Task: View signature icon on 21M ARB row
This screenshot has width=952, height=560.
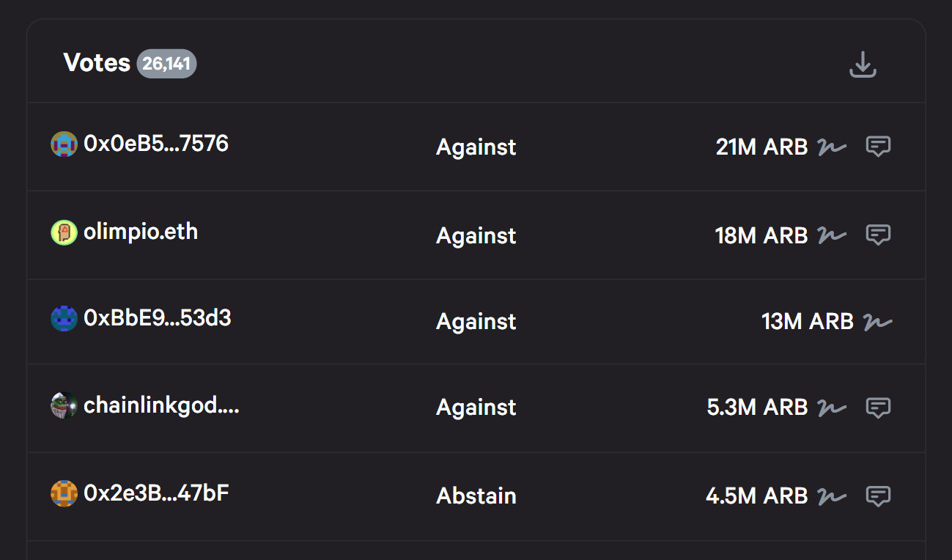Action: [832, 147]
